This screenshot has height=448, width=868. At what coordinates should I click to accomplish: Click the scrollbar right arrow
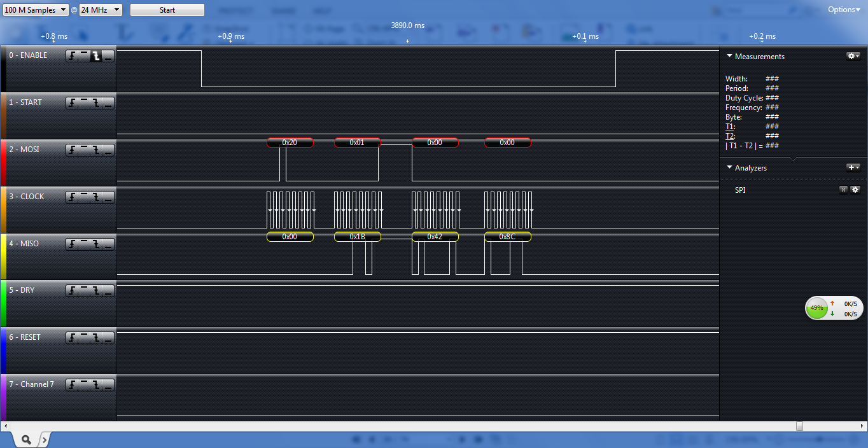[x=863, y=426]
